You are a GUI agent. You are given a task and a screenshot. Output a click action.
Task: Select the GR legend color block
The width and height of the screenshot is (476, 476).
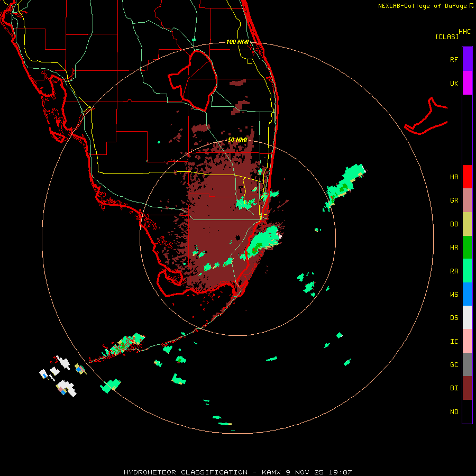467,200
